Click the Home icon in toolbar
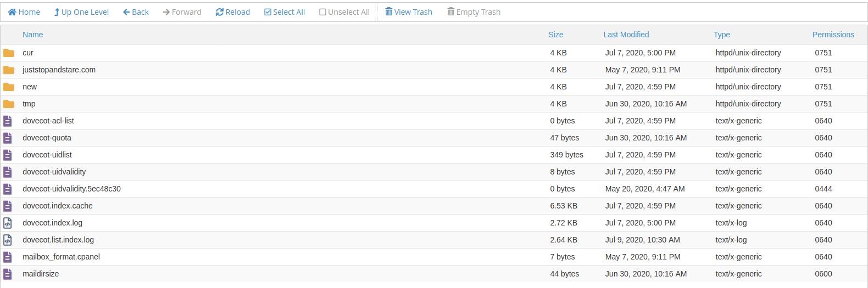 12,12
